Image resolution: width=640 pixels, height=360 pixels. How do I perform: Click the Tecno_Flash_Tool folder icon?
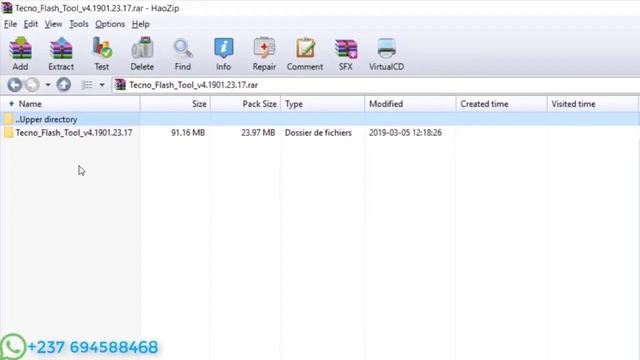(9, 133)
